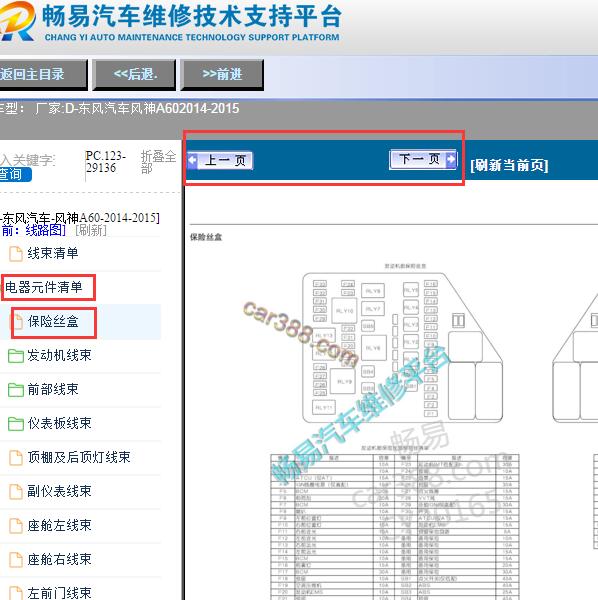The height and width of the screenshot is (600, 598).
Task: Collapse the tree with 折叠全部
Action: pos(158,162)
